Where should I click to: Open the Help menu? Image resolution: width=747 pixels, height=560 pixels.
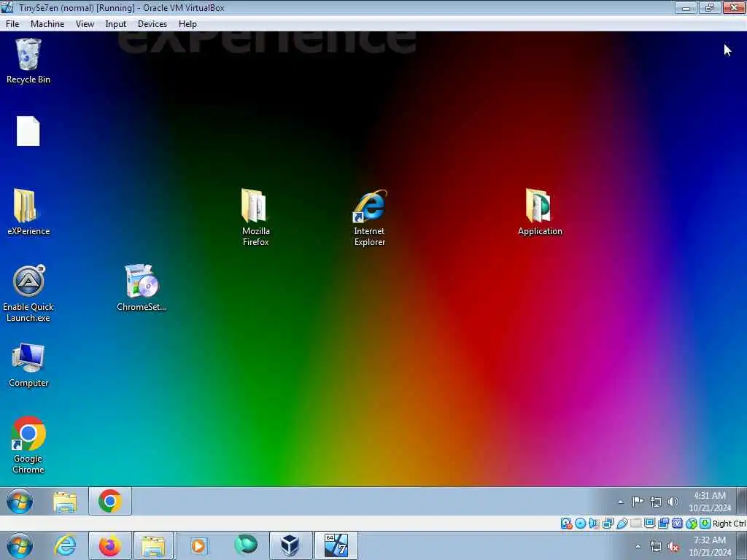click(x=187, y=24)
